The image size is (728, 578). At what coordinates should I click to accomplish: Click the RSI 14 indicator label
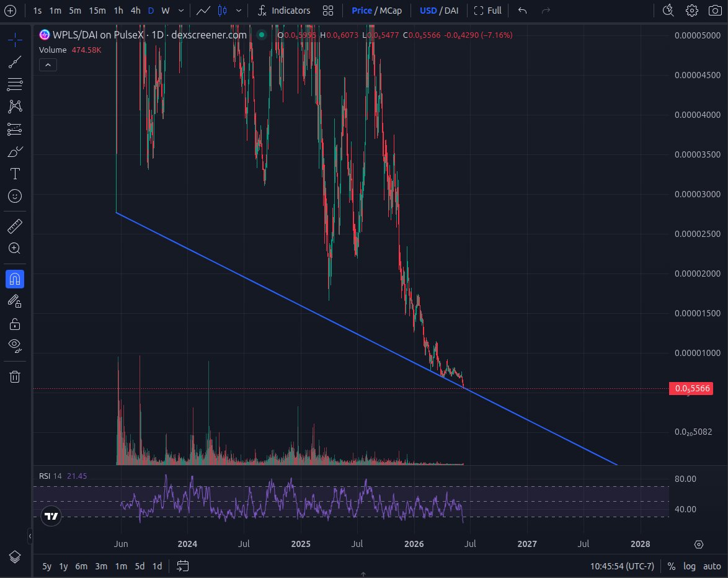click(50, 476)
